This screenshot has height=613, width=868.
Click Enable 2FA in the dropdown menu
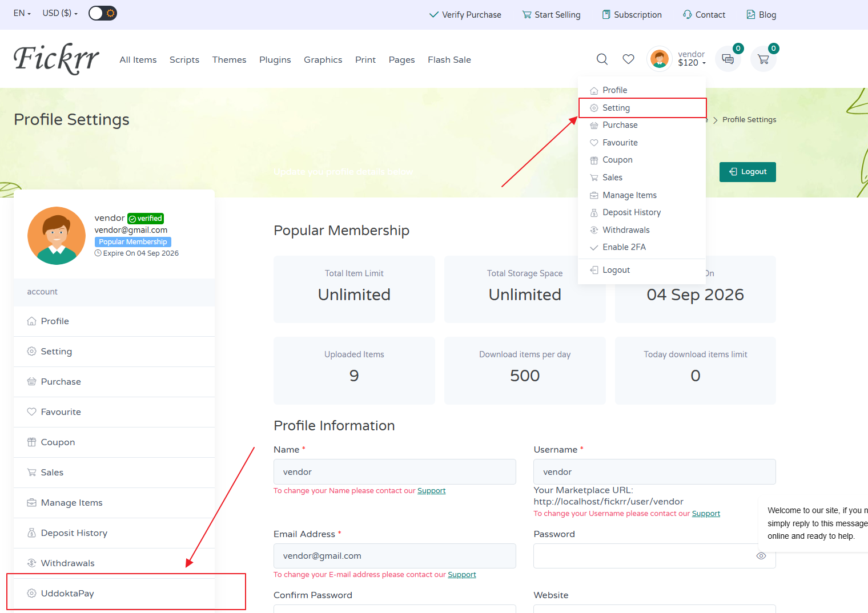[x=624, y=247]
